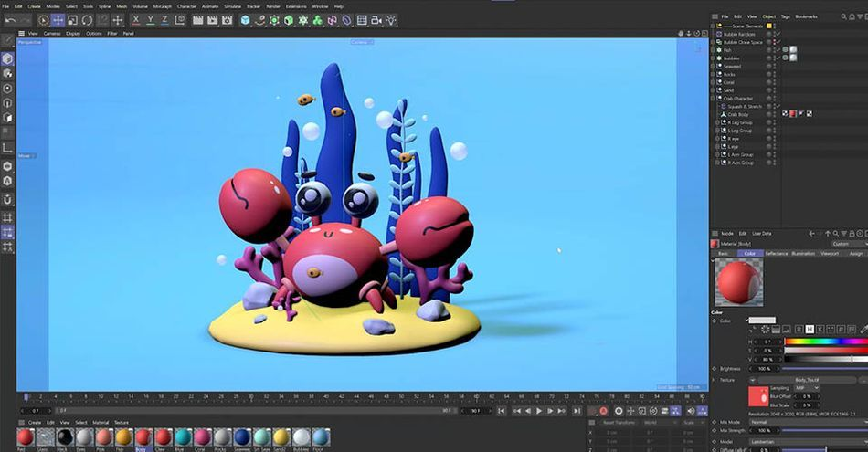Viewport: 868px width, 452px height.
Task: Add a Cube primitive from toolbar
Action: 246,20
